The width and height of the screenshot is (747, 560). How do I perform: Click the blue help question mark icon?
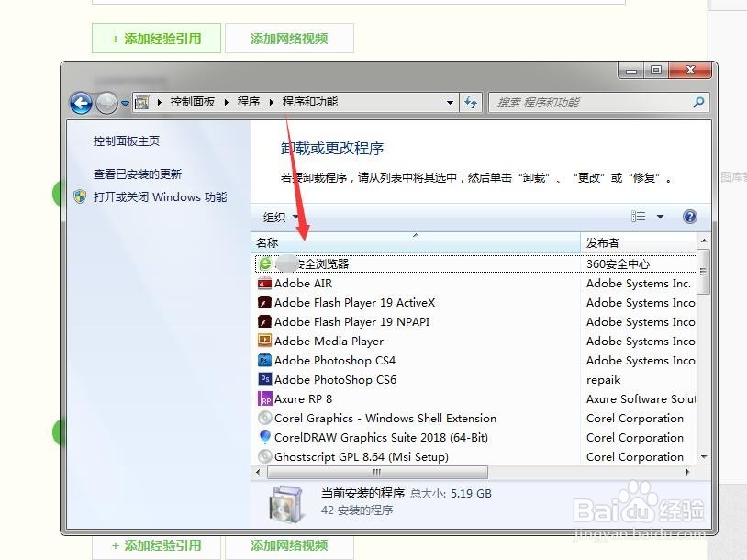[x=690, y=217]
